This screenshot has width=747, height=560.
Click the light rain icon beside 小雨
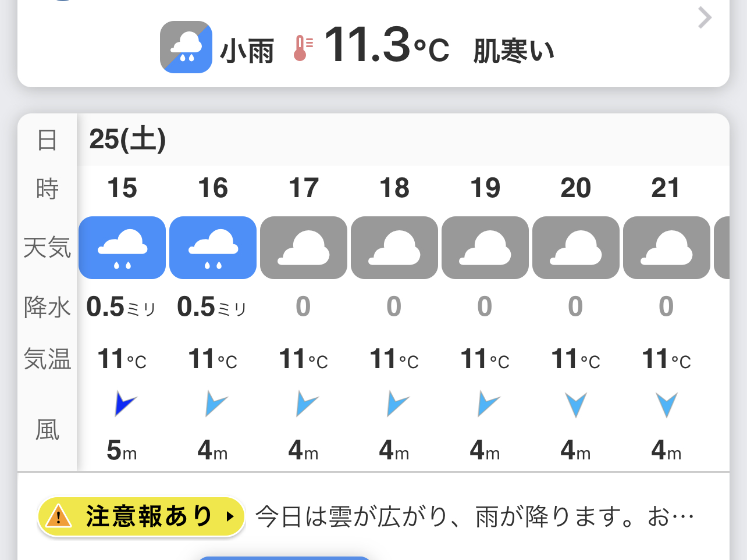186,47
